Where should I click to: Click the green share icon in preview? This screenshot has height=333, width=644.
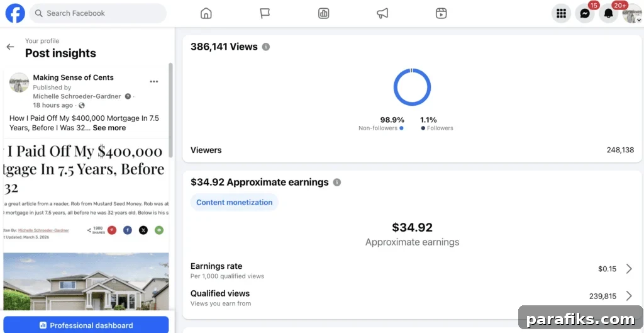pos(159,230)
